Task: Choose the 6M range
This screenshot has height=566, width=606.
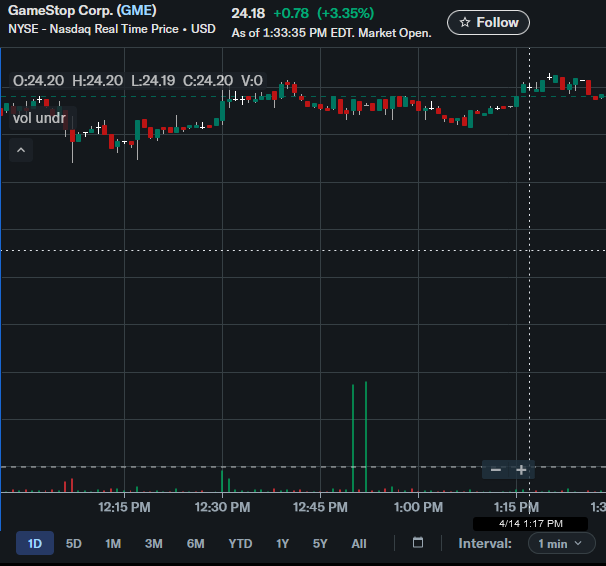Action: [196, 544]
